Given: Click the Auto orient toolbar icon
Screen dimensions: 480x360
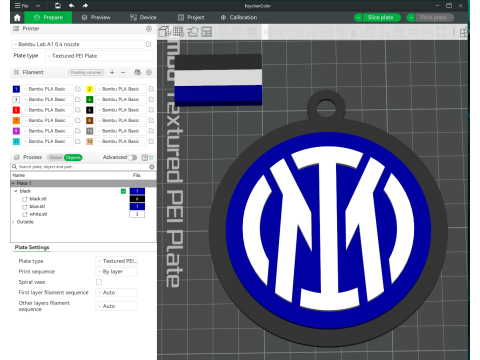Looking at the screenshot, I should coord(193,32).
